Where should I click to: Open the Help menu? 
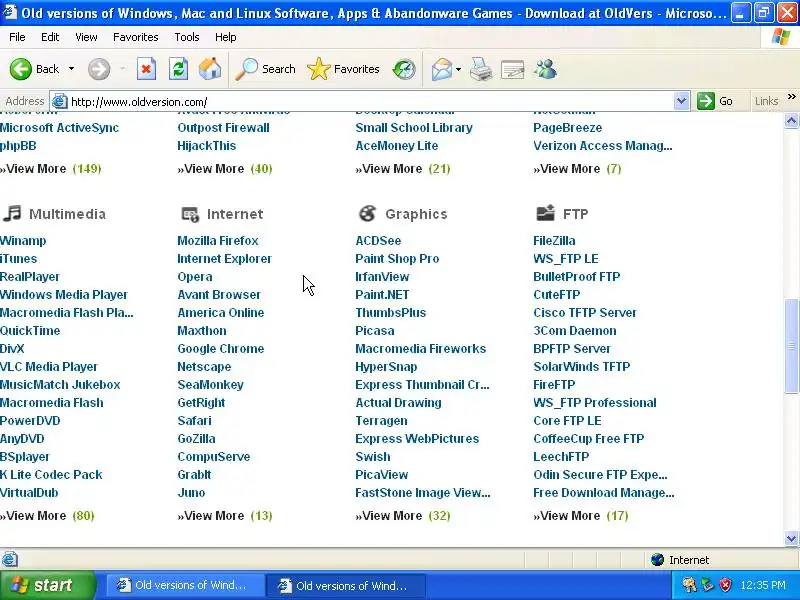coord(226,37)
